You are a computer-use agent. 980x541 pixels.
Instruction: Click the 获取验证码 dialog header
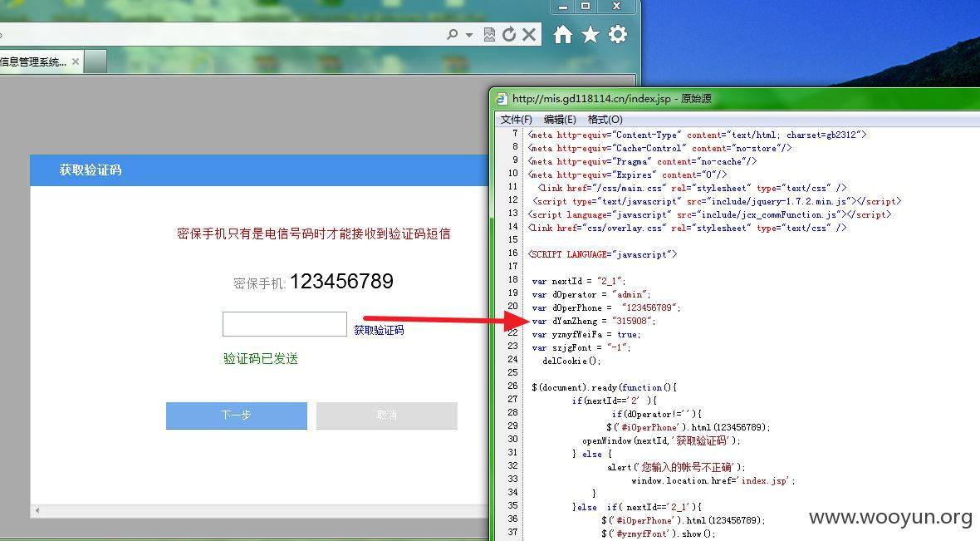point(259,170)
